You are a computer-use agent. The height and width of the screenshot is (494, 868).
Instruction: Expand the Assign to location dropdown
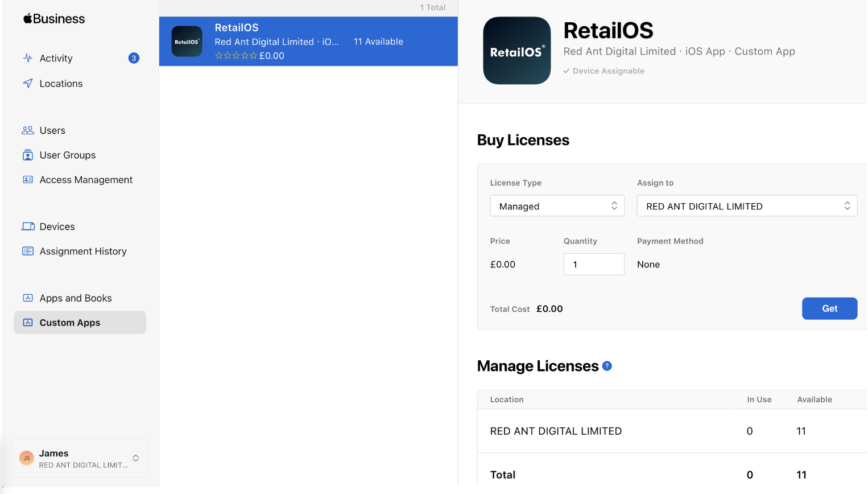tap(746, 206)
